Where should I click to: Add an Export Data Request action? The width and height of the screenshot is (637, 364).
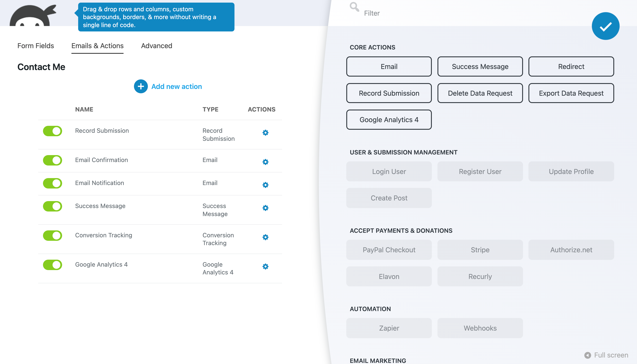(x=571, y=93)
